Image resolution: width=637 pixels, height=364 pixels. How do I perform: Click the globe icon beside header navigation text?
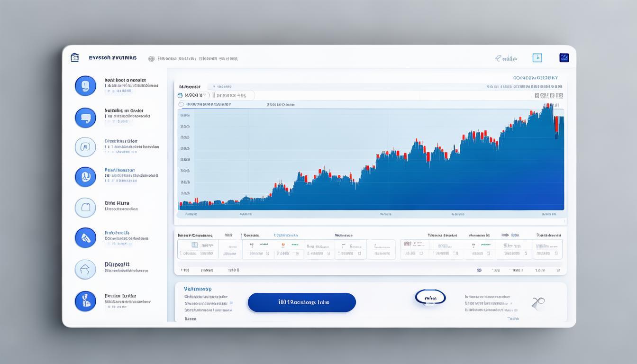tap(151, 59)
